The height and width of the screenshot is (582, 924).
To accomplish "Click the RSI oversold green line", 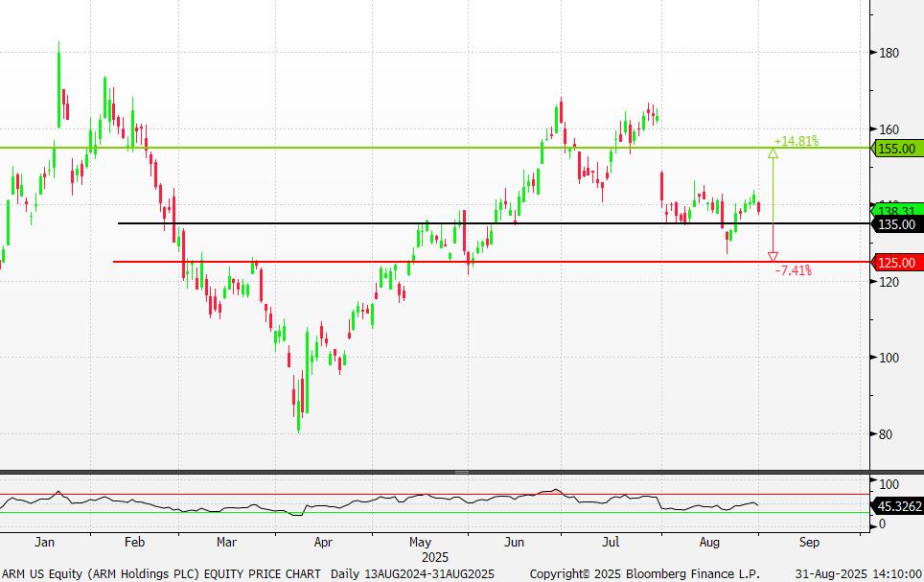I will click(x=435, y=512).
